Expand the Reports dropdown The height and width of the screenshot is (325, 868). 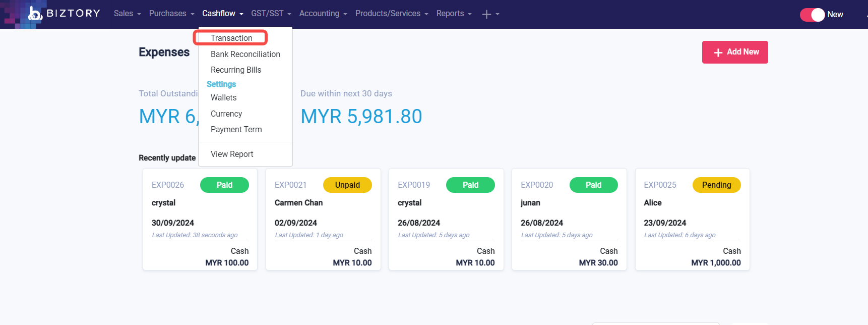click(454, 14)
